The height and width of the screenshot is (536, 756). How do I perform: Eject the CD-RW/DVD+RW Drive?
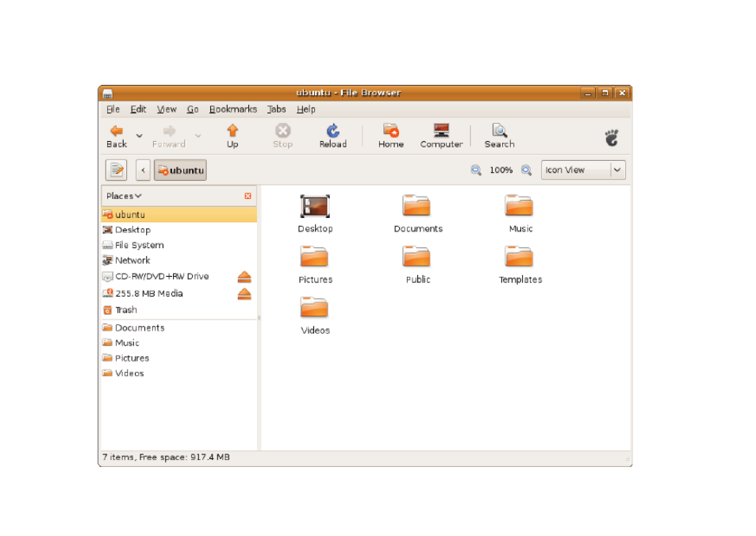click(x=244, y=277)
